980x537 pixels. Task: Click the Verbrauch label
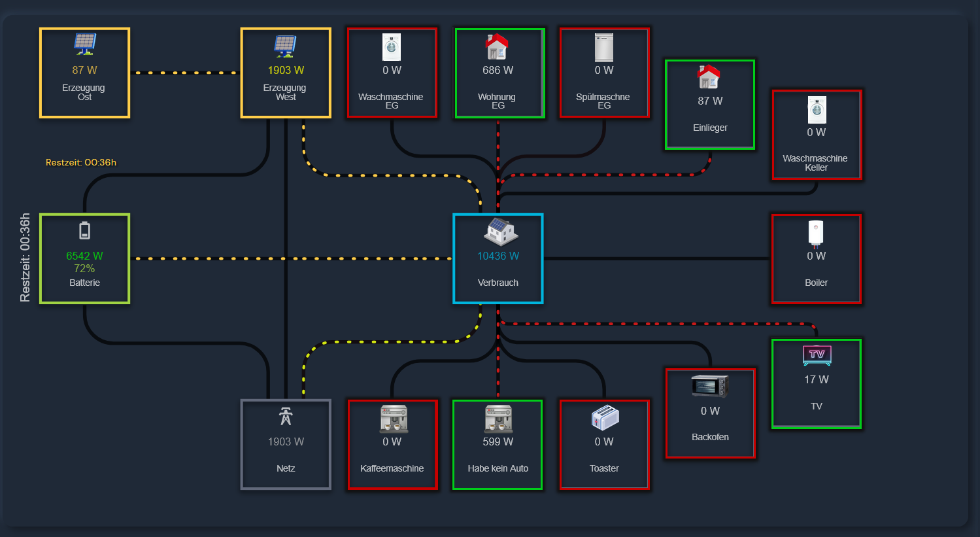(x=498, y=283)
